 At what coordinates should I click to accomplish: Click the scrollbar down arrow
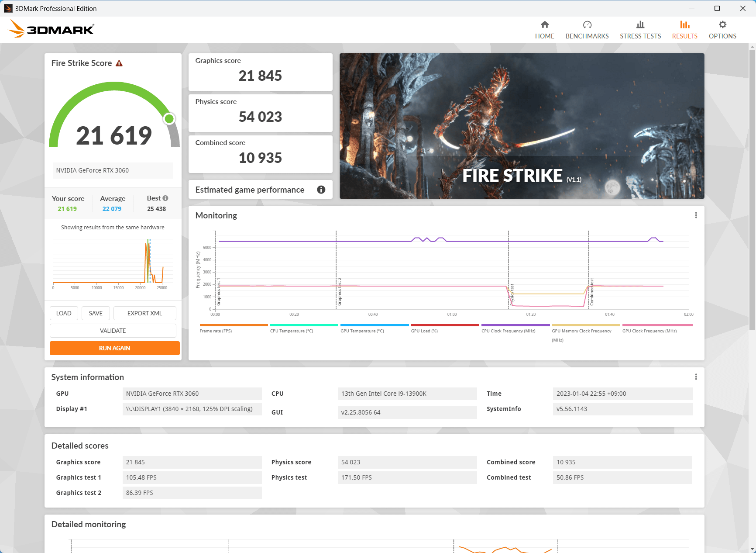coord(752,550)
